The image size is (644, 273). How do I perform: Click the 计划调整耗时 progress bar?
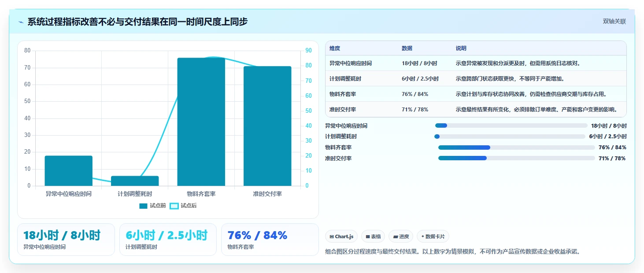point(510,136)
